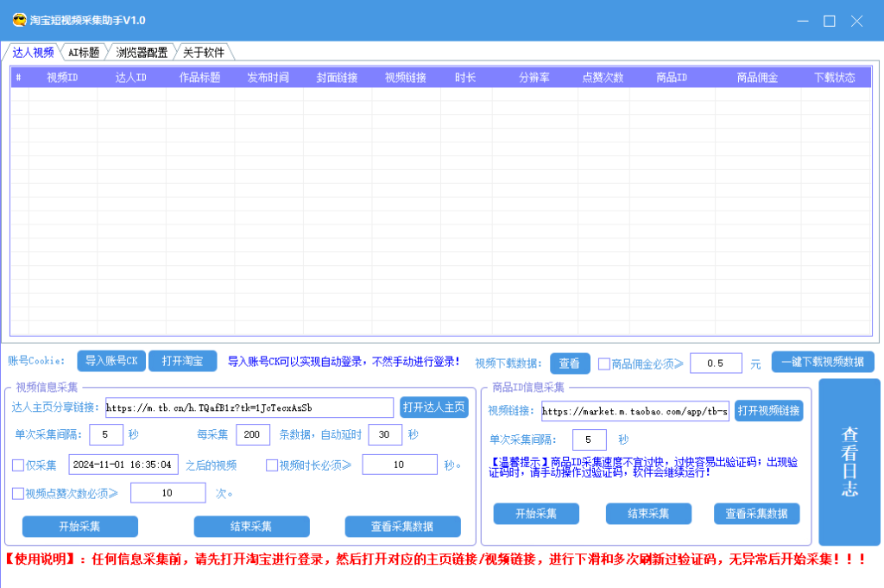This screenshot has width=884, height=588.
Task: Click the date field 2024-11-01 16:35:04
Action: click(x=123, y=465)
